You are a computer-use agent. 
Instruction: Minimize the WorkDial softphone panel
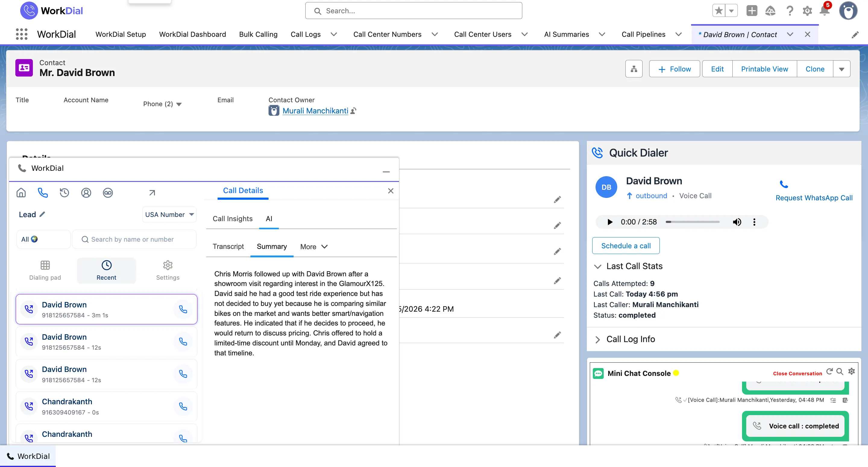(x=386, y=172)
